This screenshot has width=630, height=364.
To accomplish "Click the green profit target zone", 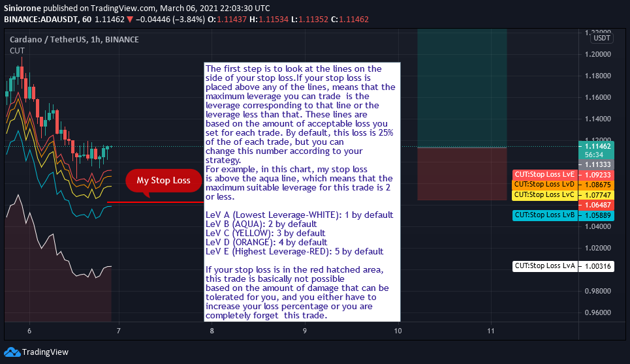I will tap(462, 88).
